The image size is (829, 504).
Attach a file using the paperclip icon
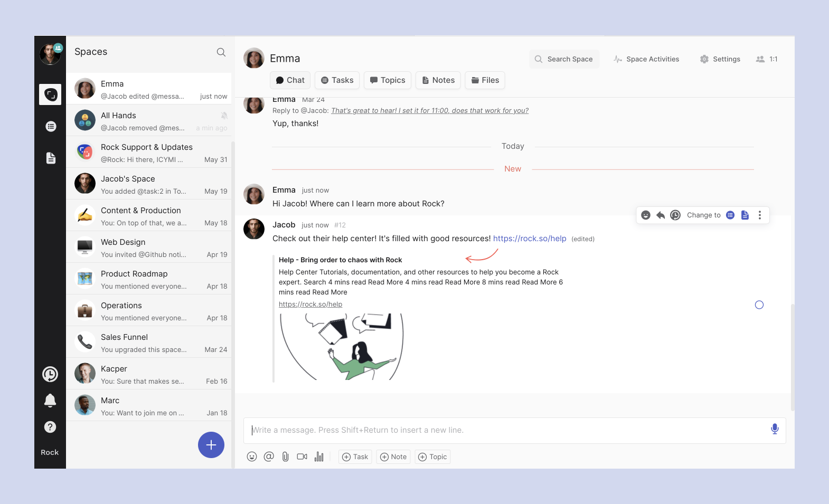pos(285,457)
